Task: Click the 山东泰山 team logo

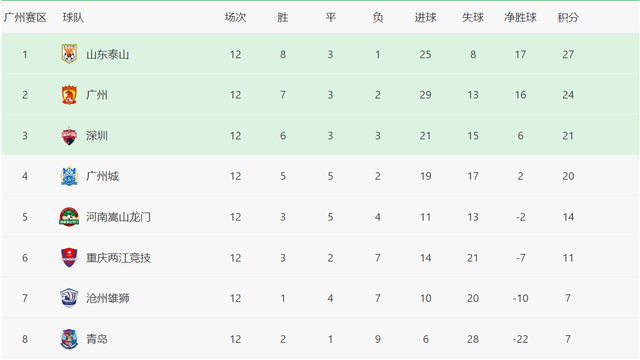Action: (x=69, y=54)
